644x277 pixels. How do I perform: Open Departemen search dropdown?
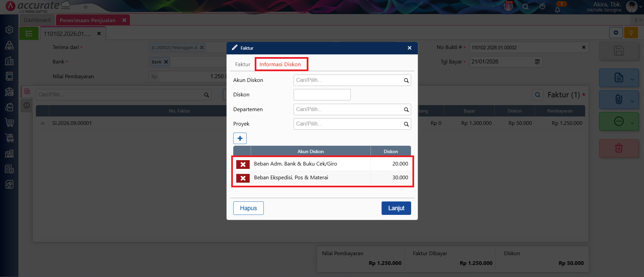[406, 109]
